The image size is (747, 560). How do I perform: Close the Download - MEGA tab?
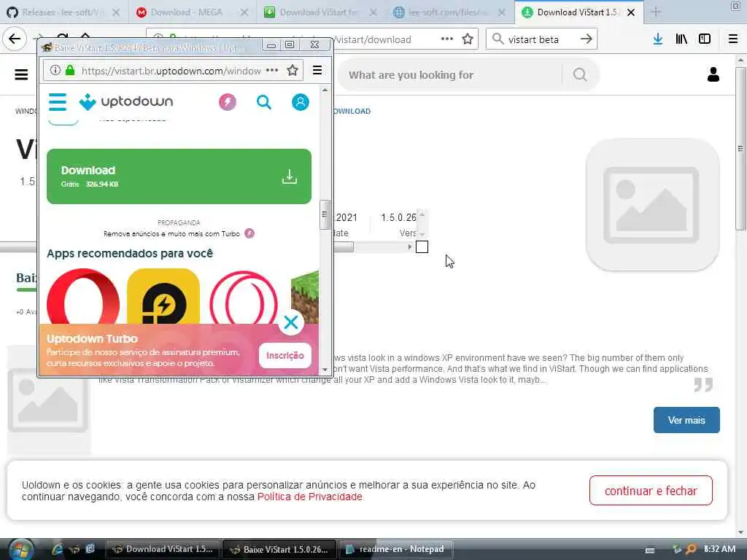[x=244, y=13]
